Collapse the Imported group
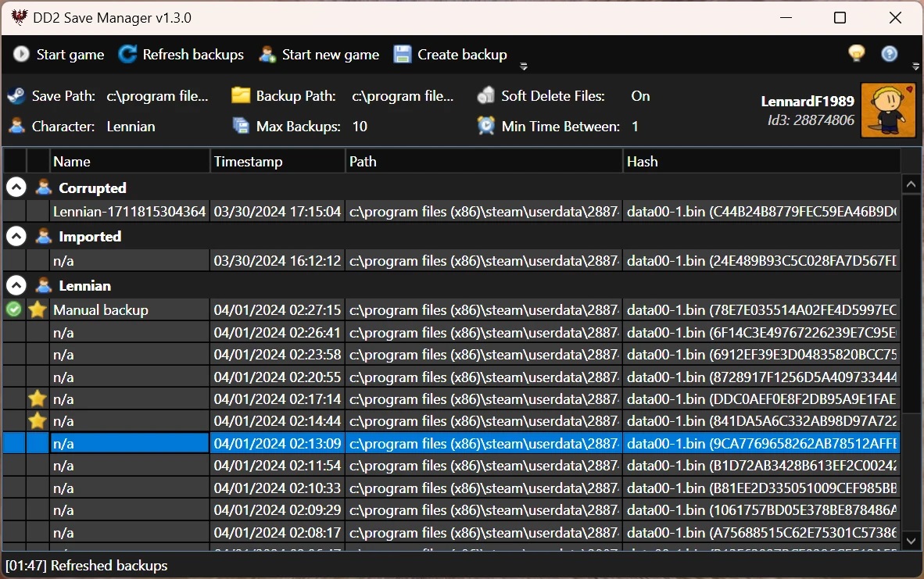The width and height of the screenshot is (924, 579). click(x=16, y=236)
